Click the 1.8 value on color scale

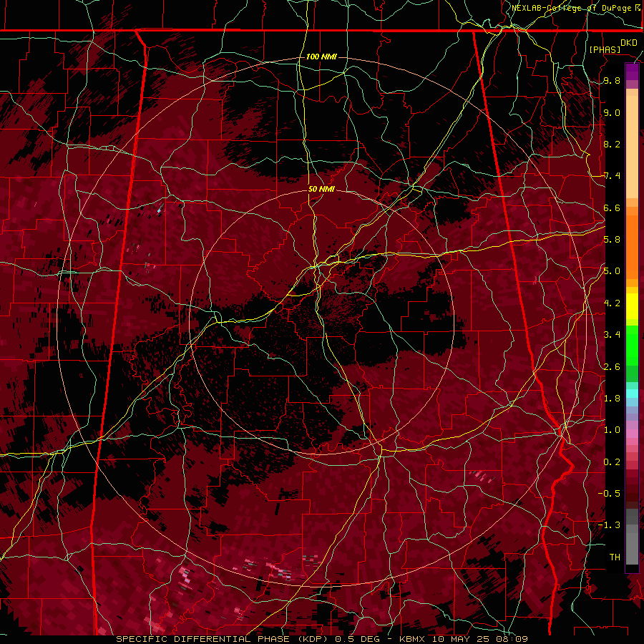coord(612,399)
